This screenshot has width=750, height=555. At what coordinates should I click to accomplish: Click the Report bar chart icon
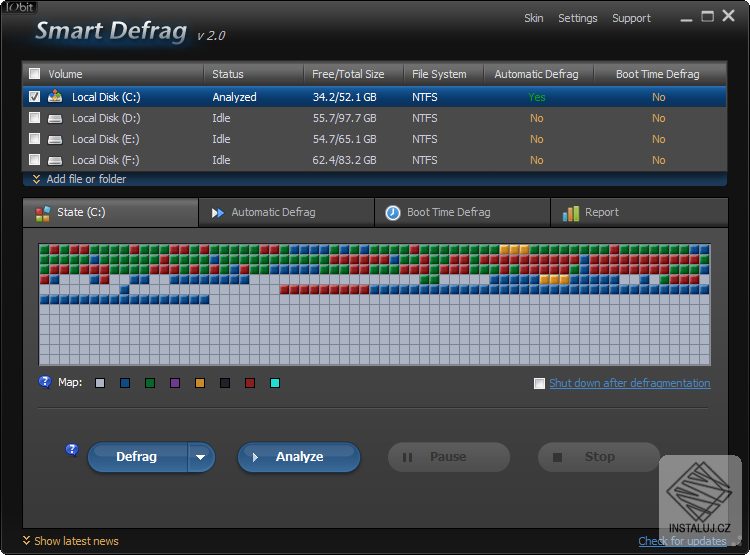point(571,213)
